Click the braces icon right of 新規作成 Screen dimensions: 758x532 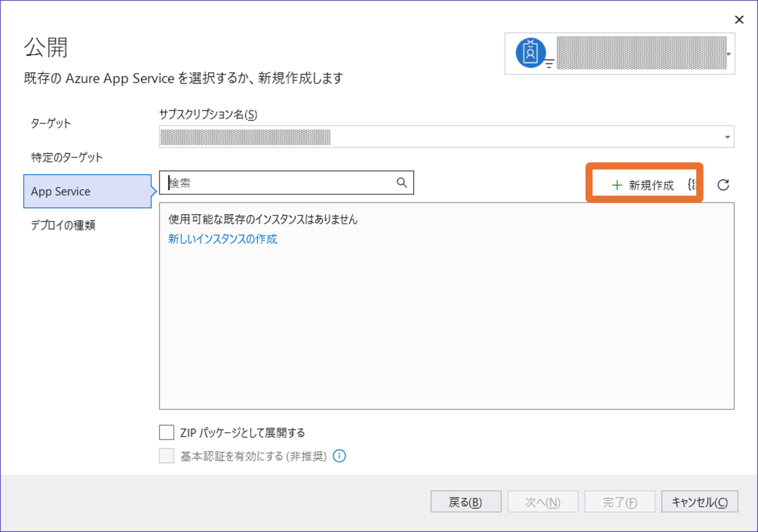tap(691, 185)
